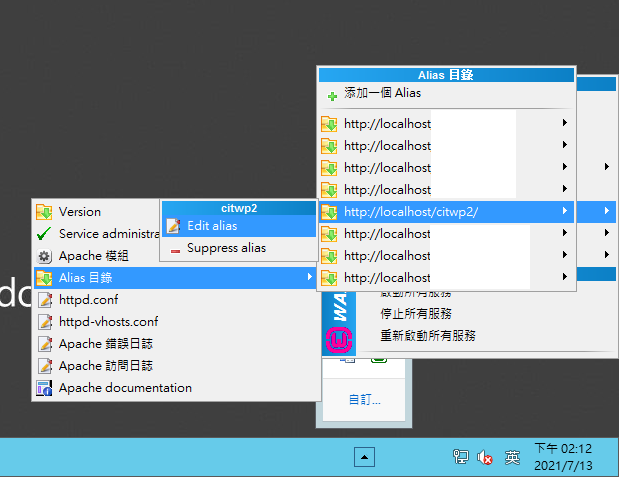Click the 自訂... link in tray popup

364,400
